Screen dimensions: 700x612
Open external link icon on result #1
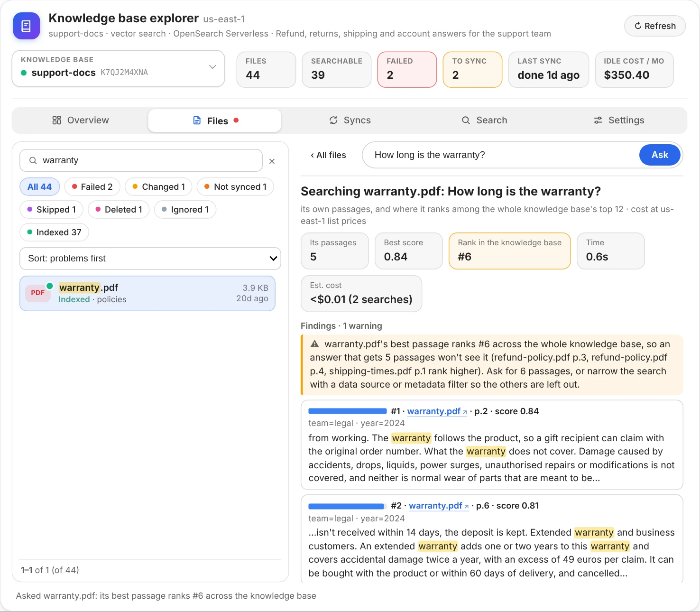click(x=465, y=412)
